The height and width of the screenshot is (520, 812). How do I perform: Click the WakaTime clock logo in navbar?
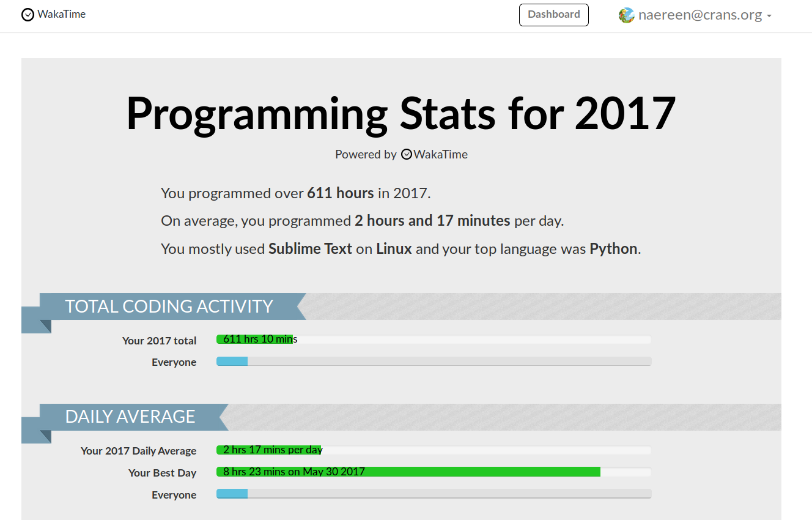click(28, 15)
